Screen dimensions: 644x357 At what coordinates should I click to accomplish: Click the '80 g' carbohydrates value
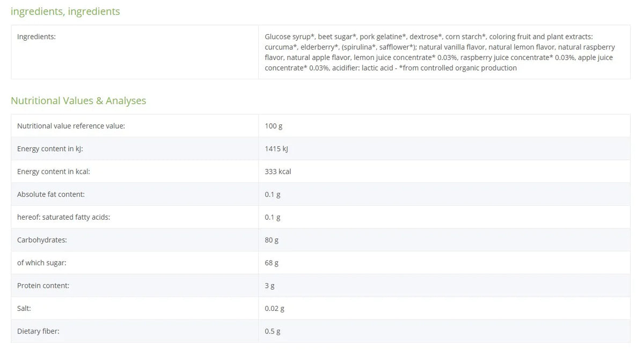click(x=272, y=240)
